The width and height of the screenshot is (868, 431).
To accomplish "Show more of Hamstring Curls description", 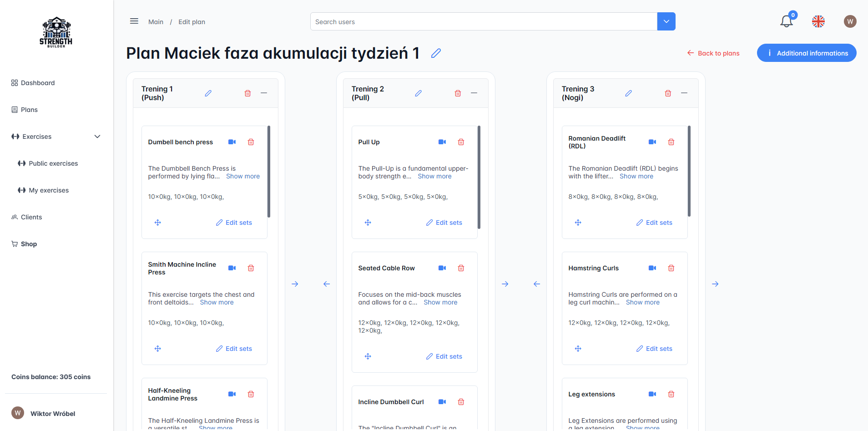I will (x=642, y=302).
